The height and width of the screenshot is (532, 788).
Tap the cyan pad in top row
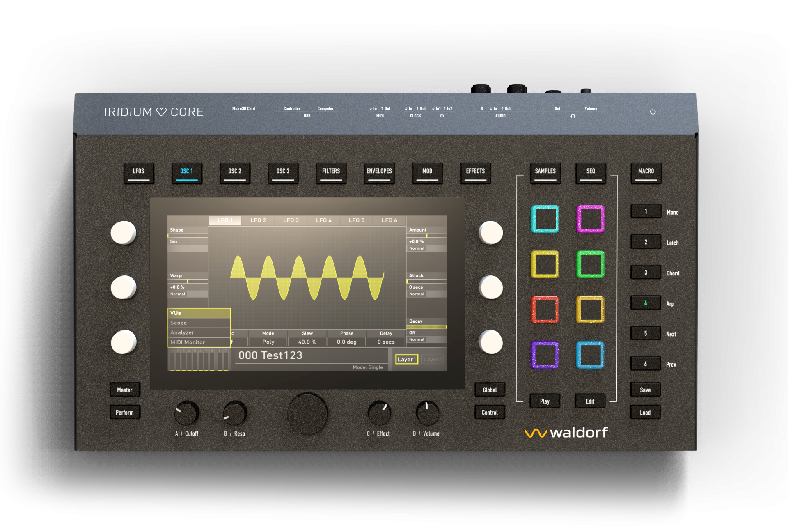(545, 219)
